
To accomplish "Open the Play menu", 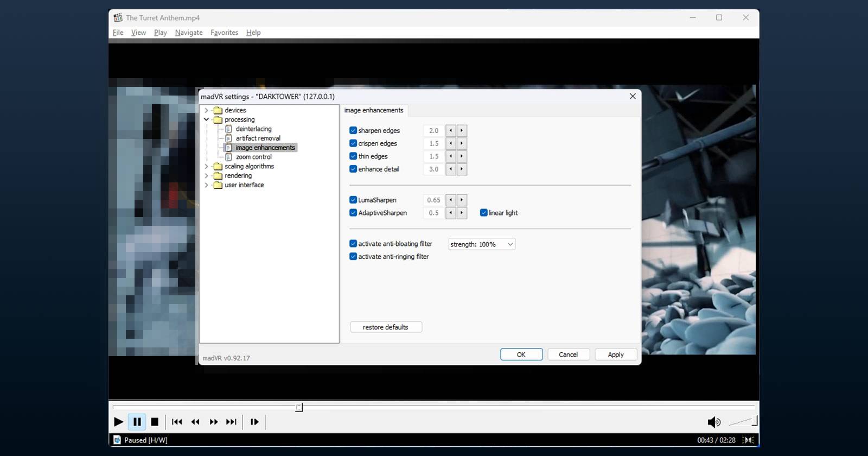I will click(160, 33).
